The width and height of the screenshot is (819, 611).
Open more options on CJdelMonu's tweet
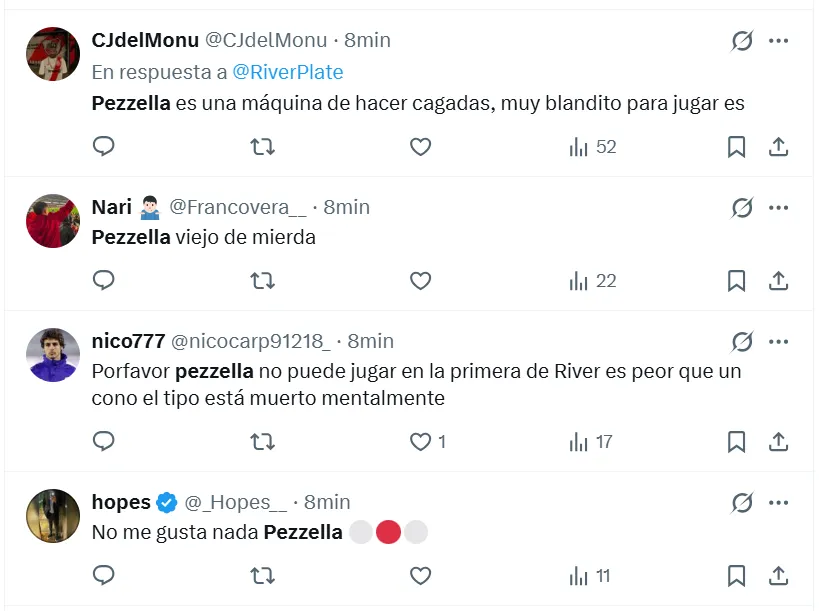[x=779, y=41]
